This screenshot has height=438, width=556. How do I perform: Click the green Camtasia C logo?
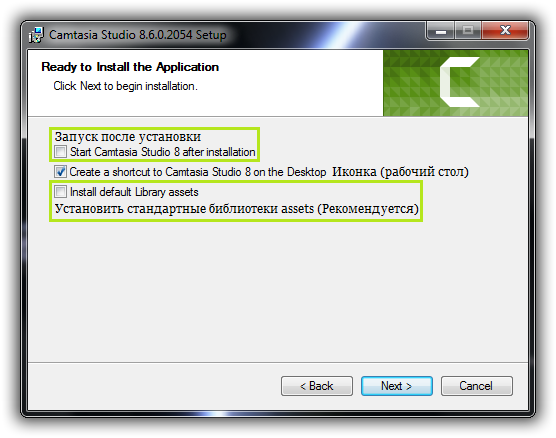[460, 82]
